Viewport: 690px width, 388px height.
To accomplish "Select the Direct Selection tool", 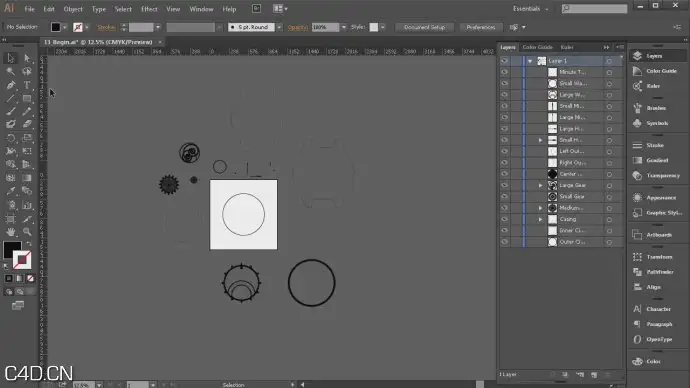I will coord(27,58).
